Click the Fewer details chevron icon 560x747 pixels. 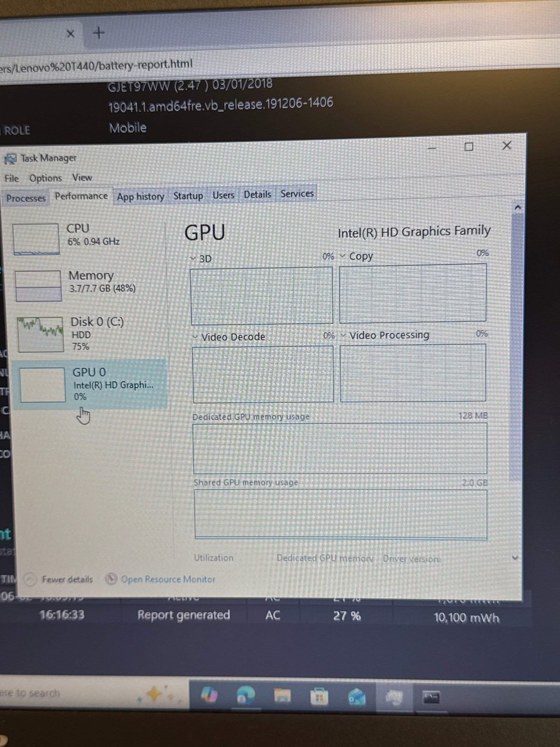31,579
